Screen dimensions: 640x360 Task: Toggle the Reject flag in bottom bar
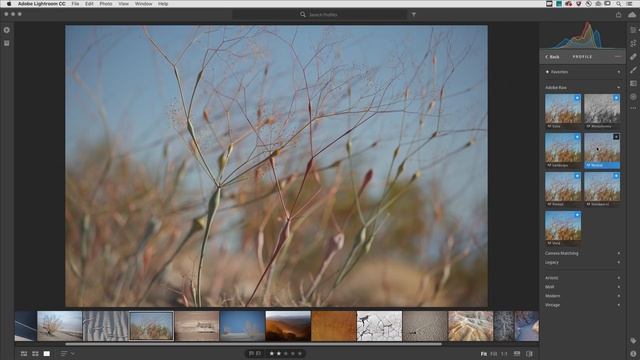coord(258,353)
